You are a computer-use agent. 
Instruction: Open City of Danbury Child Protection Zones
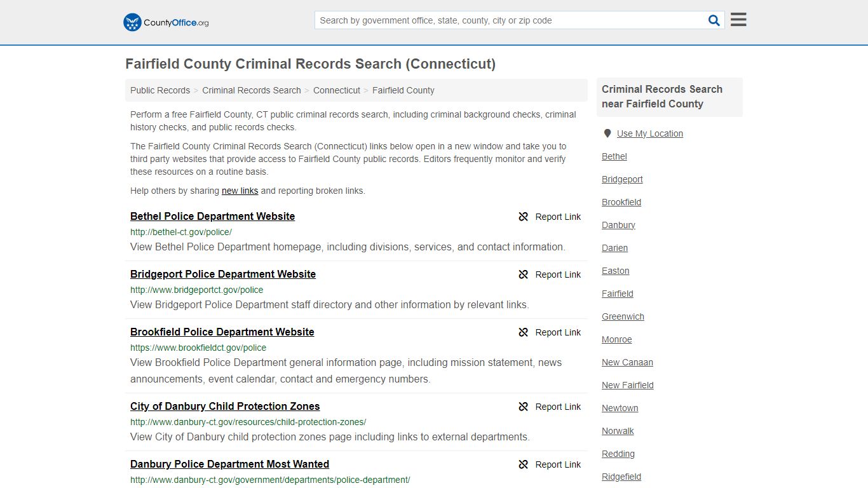click(225, 406)
